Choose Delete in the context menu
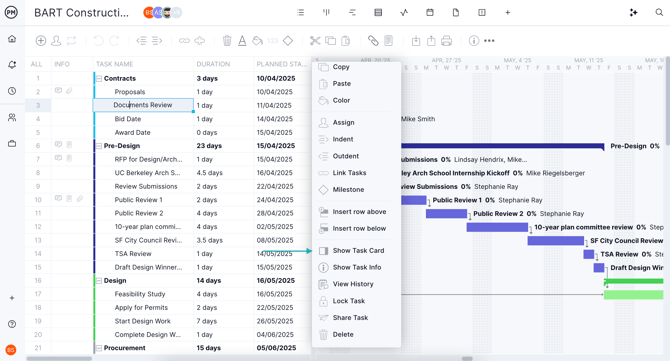The width and height of the screenshot is (670, 361). click(x=343, y=335)
